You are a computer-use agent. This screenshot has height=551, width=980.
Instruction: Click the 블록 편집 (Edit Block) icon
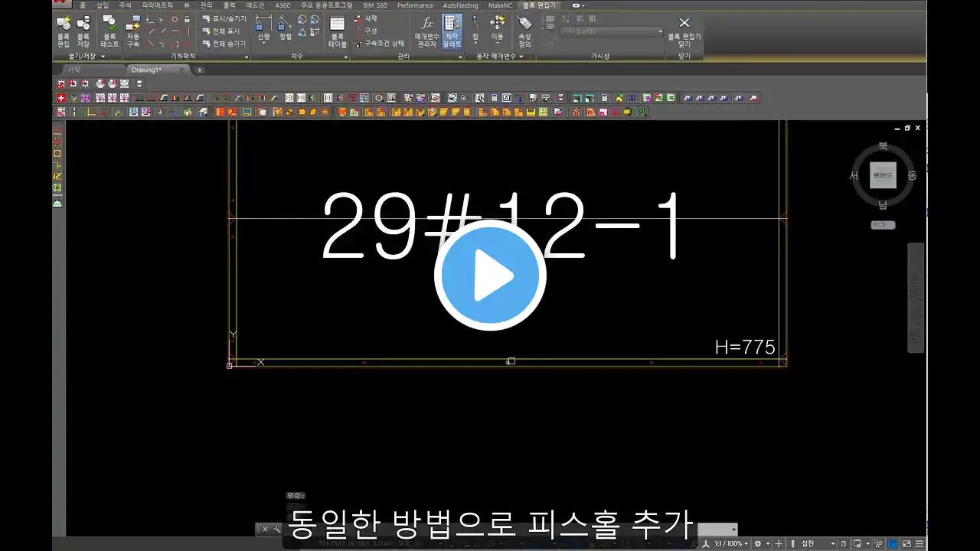(x=64, y=32)
